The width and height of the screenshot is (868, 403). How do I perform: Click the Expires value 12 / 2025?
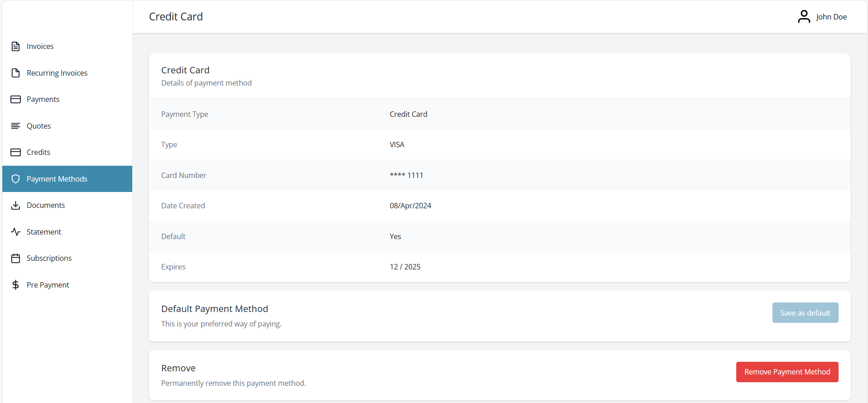click(405, 266)
